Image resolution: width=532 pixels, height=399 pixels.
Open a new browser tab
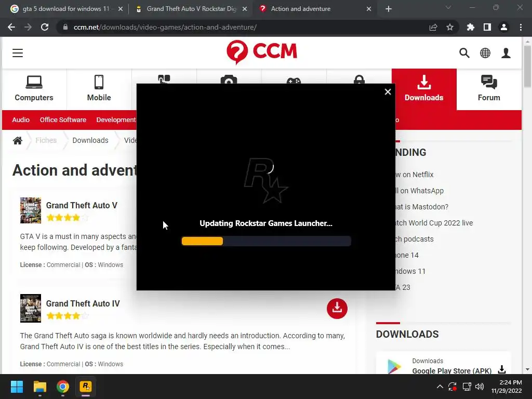click(x=389, y=9)
